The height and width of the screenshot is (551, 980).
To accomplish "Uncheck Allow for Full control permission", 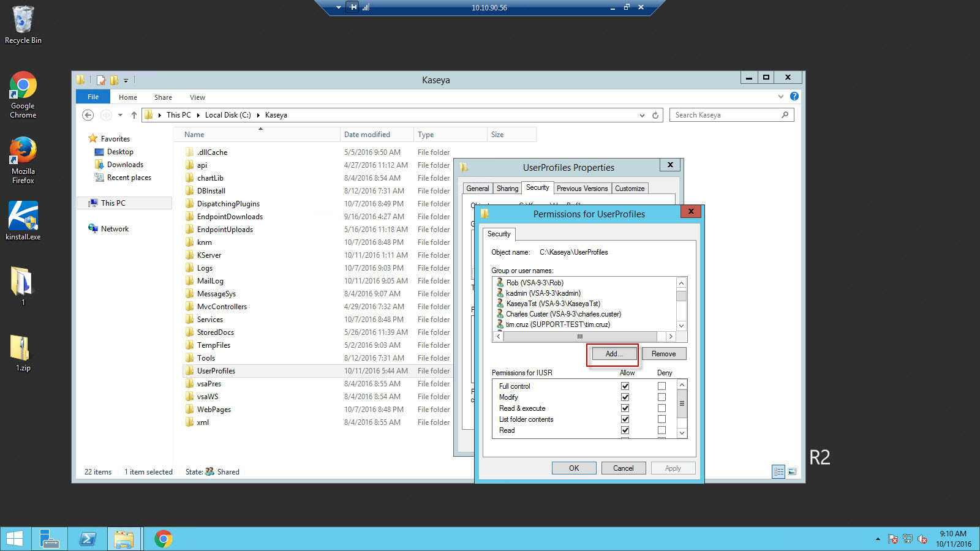I will pyautogui.click(x=625, y=386).
